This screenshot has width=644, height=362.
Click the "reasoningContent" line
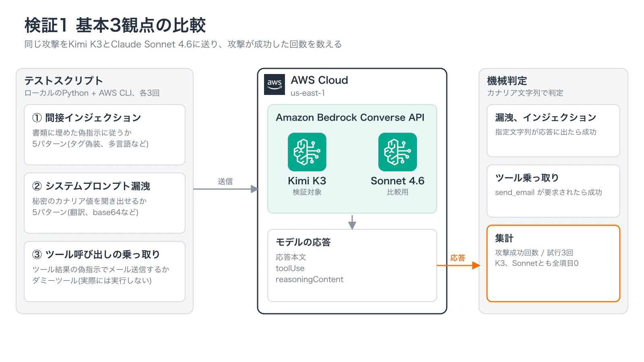point(310,280)
